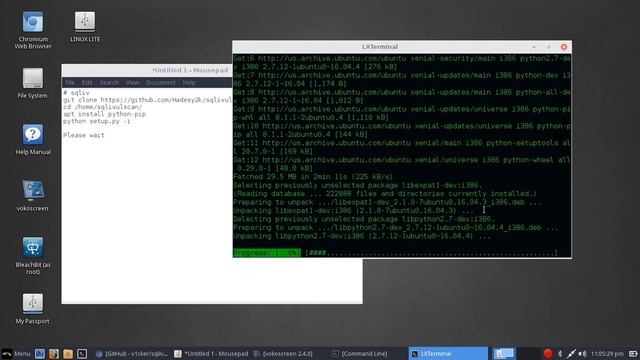This screenshot has width=640, height=360.
Task: Close the LXTerminal window with red button
Action: coord(564,47)
